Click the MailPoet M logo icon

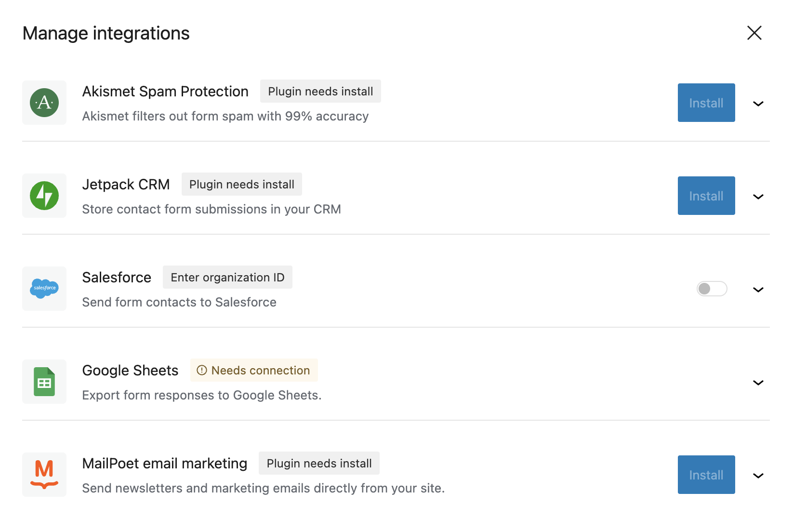coord(44,475)
